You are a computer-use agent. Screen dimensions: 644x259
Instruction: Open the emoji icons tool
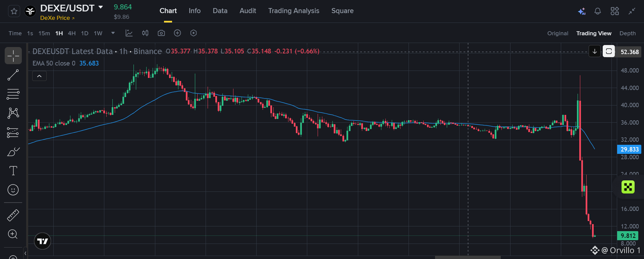pos(13,190)
